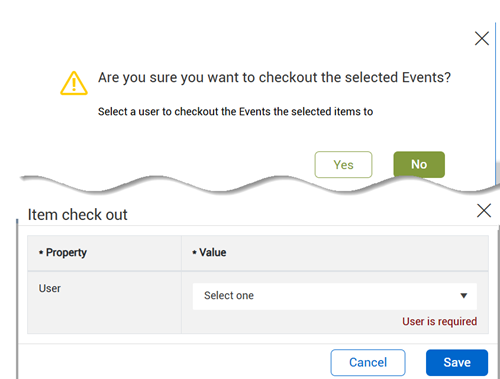
Task: Click the Property column header
Action: tap(66, 252)
